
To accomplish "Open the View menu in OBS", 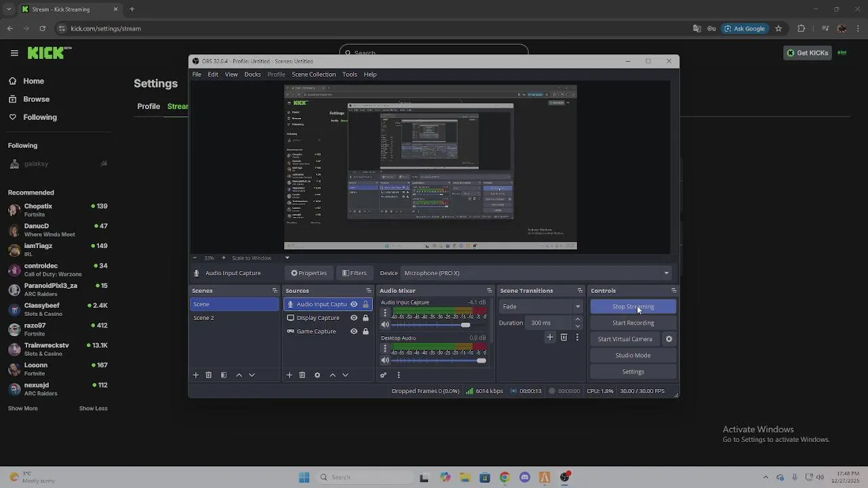I will coord(231,75).
